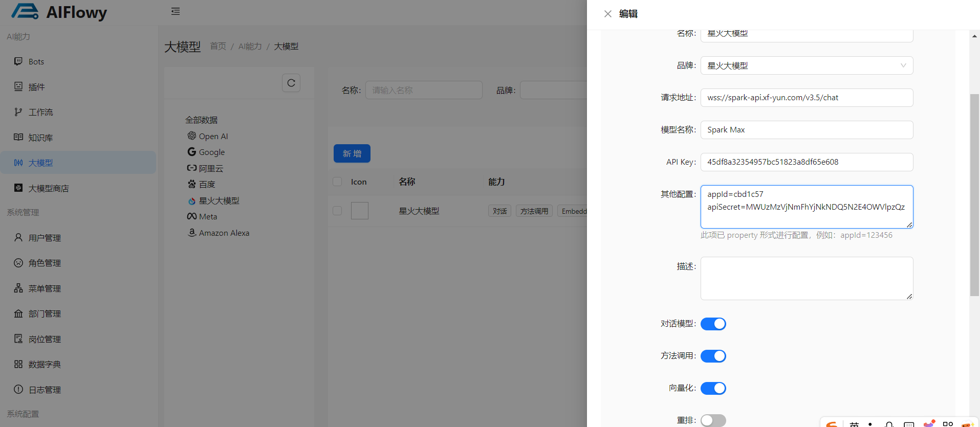Select Amazon Alexa brand entry

pos(224,233)
